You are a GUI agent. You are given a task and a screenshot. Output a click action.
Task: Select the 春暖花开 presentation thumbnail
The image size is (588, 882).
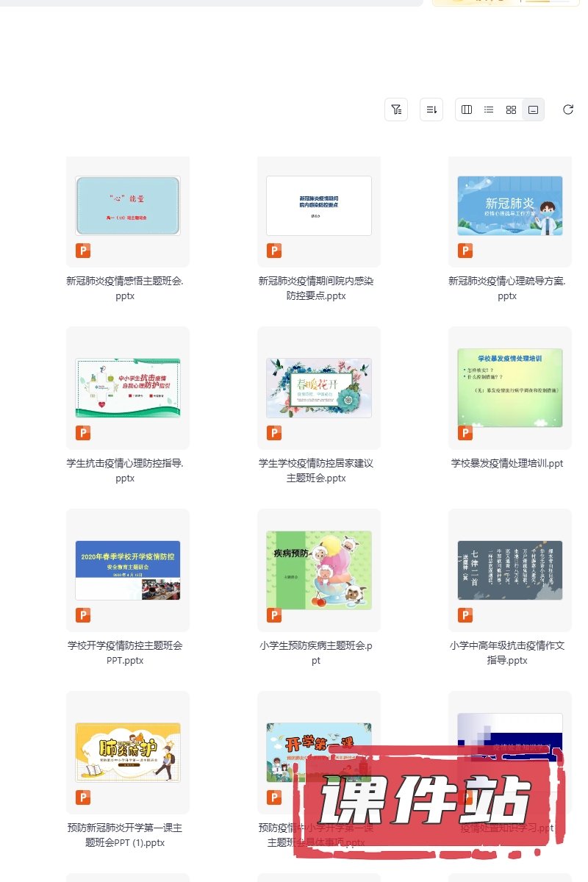tap(319, 388)
